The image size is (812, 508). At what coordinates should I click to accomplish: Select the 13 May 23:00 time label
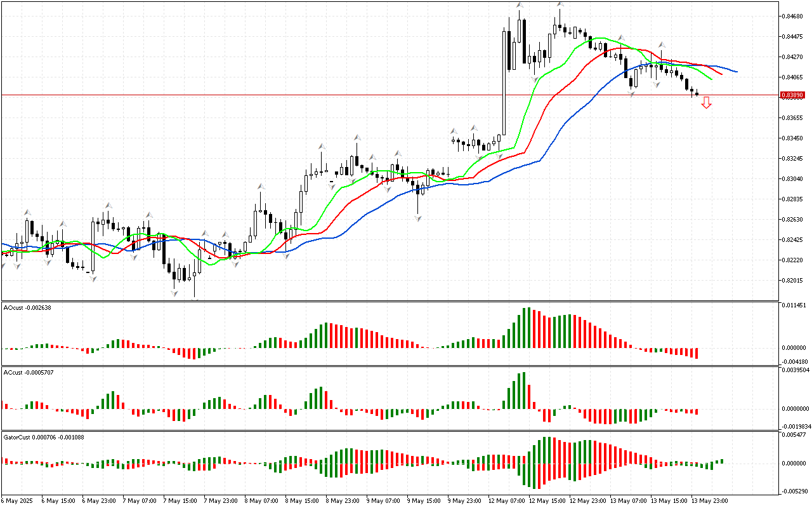pos(709,501)
